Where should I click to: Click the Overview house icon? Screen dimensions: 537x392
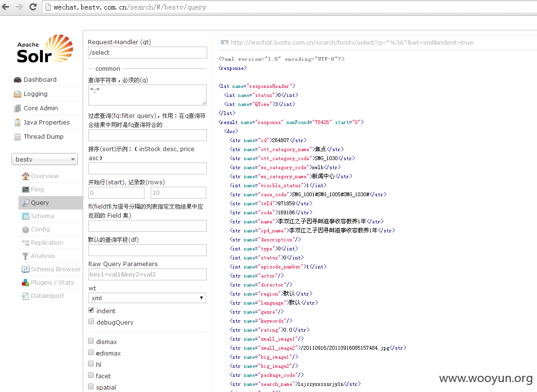pos(26,176)
